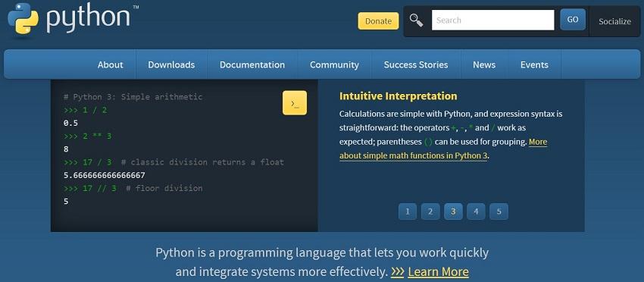
Task: Open the About menu
Action: click(x=110, y=64)
